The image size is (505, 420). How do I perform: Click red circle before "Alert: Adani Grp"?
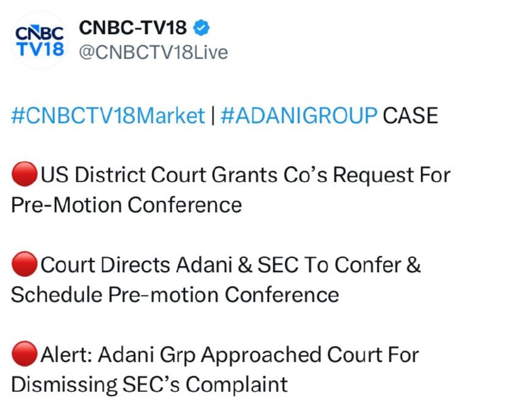pyautogui.click(x=25, y=356)
